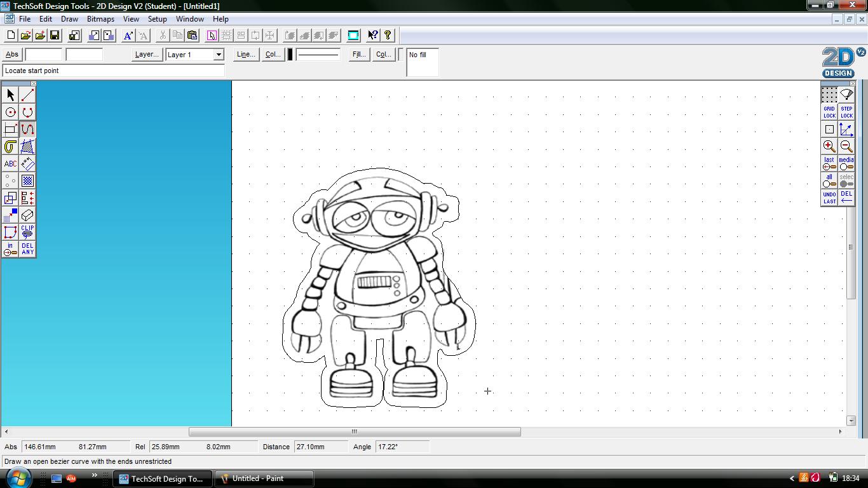
Task: Select the circle drawing tool
Action: coord(10,112)
